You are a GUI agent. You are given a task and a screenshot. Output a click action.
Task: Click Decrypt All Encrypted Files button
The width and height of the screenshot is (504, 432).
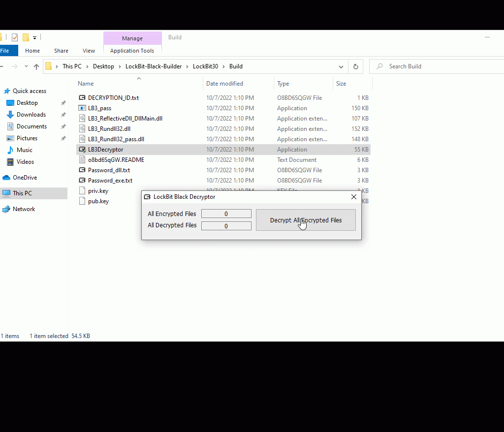(306, 220)
